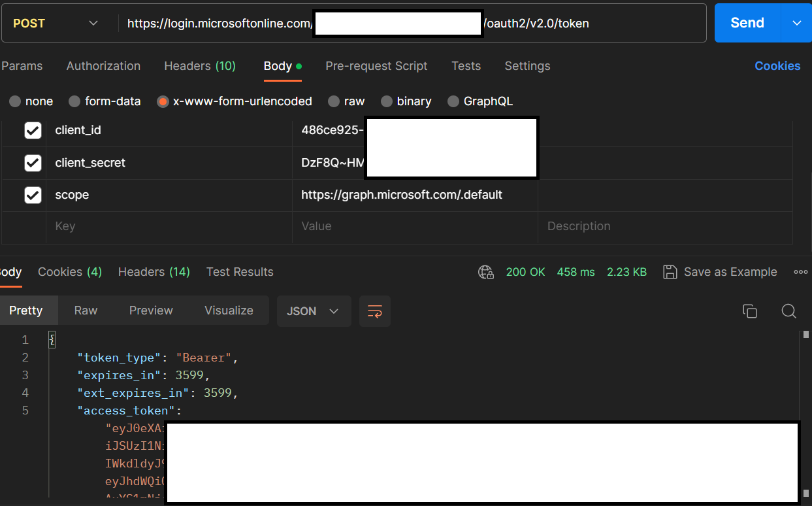This screenshot has height=506, width=812.
Task: Select the Visualize view tab
Action: pos(229,311)
